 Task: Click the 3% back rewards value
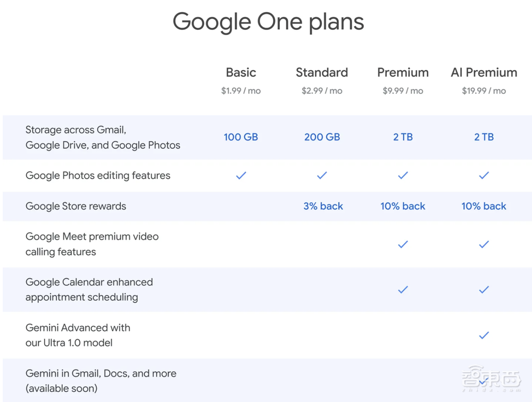click(x=323, y=206)
